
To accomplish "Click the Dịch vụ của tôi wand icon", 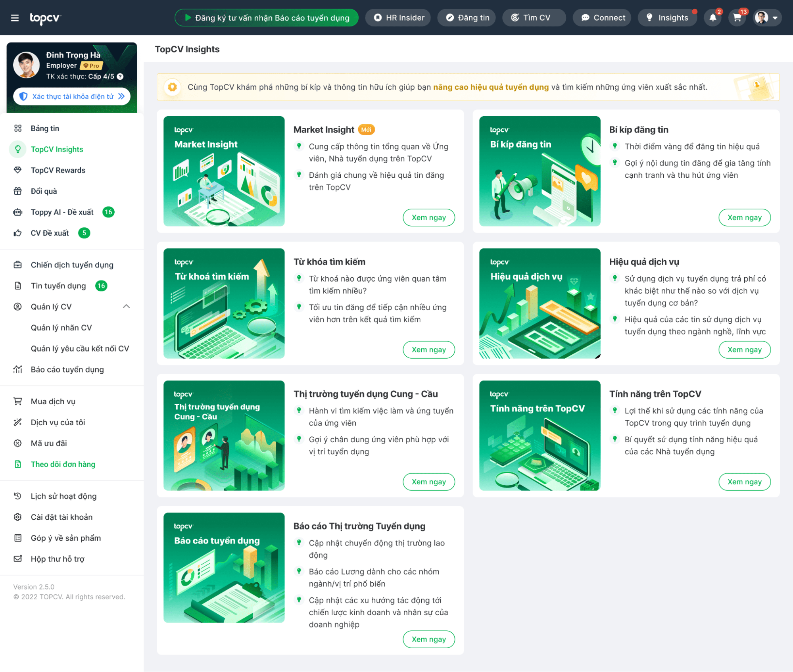I will [18, 422].
